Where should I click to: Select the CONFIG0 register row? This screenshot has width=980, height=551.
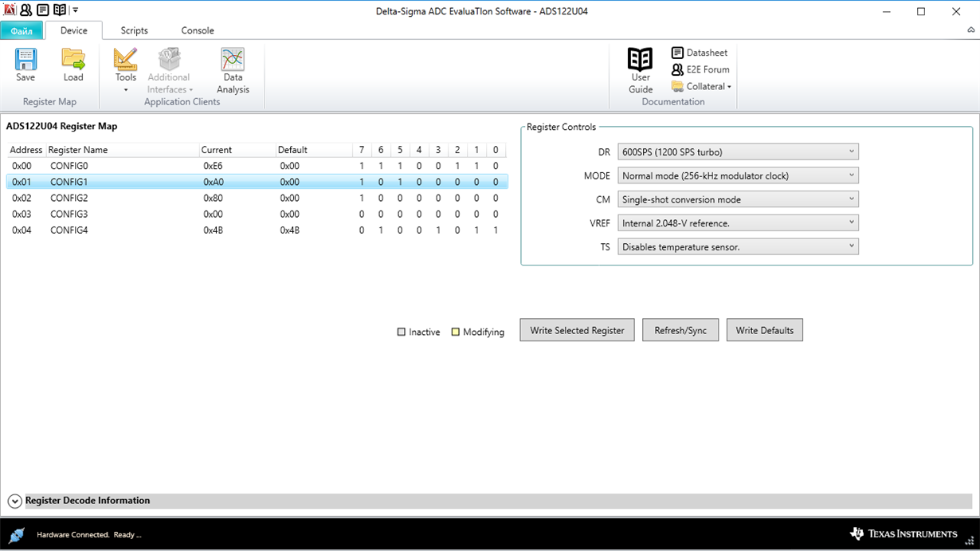(257, 166)
